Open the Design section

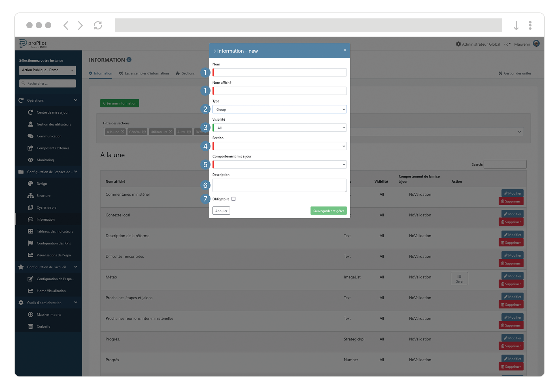point(42,184)
